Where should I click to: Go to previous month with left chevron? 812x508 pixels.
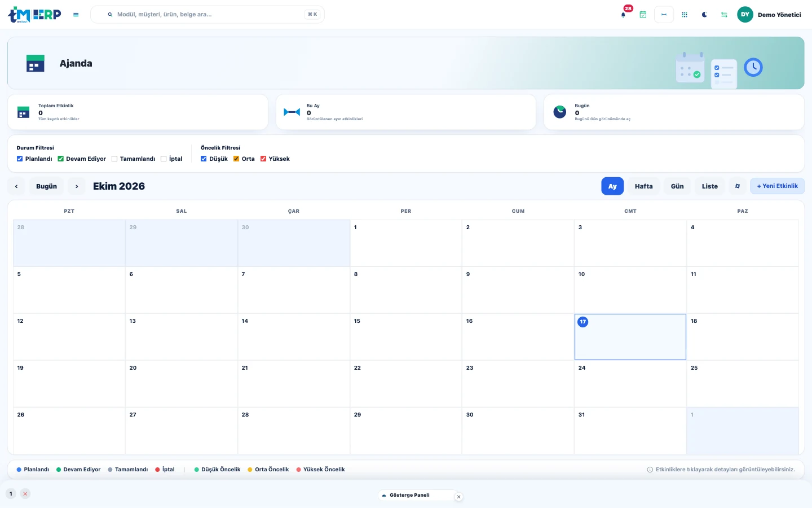coord(16,186)
